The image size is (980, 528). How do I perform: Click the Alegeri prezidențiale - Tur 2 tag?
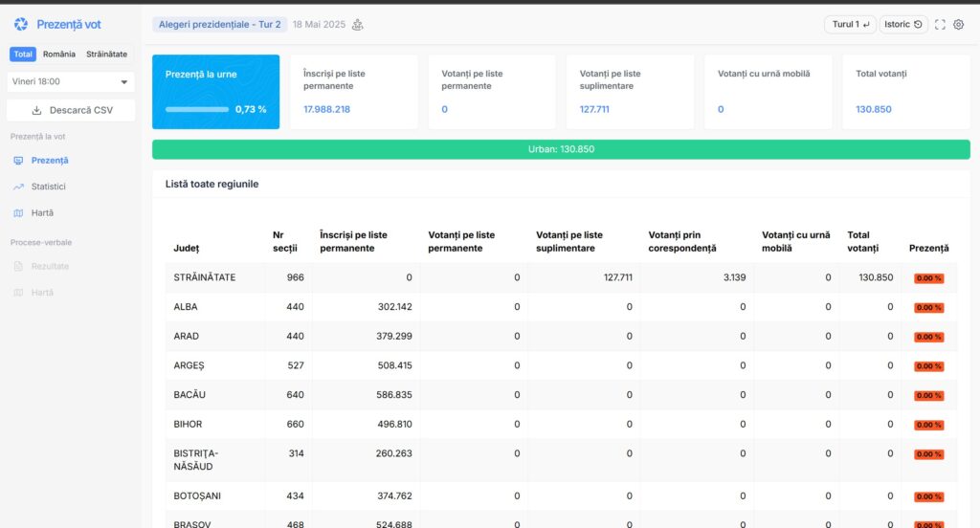pyautogui.click(x=219, y=25)
